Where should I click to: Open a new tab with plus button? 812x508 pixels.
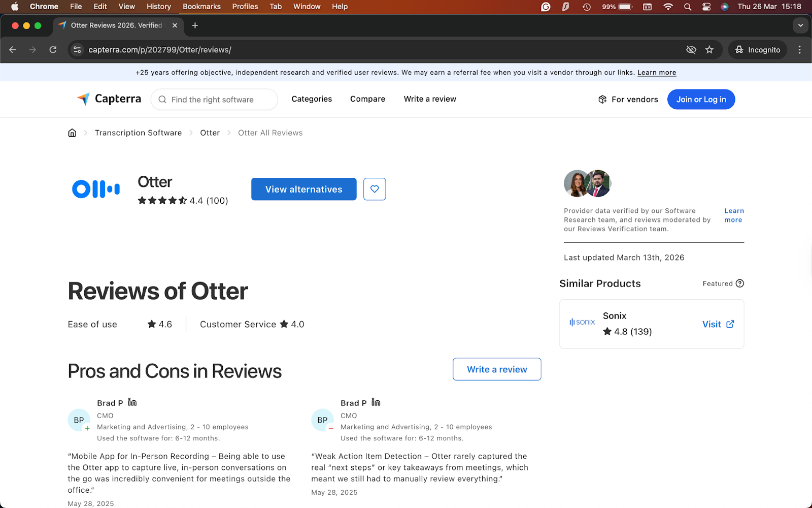(x=195, y=25)
